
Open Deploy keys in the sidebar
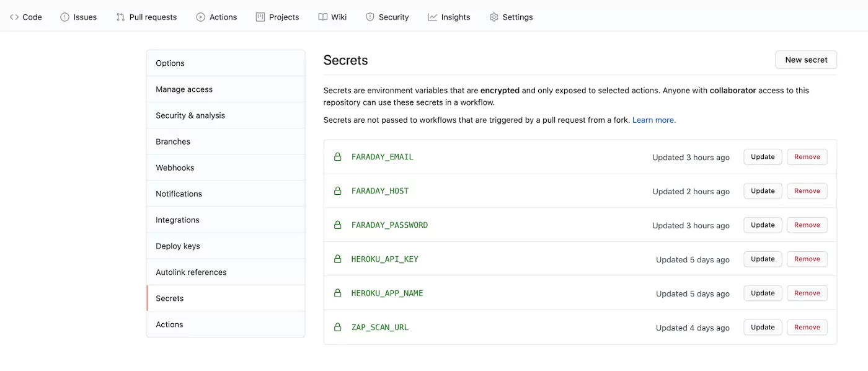[178, 246]
